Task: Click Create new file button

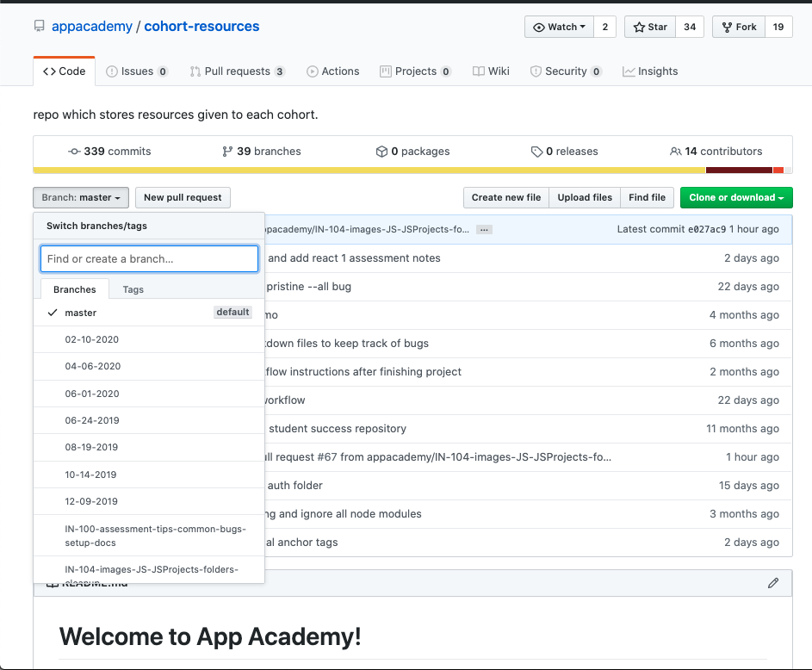Action: point(506,197)
